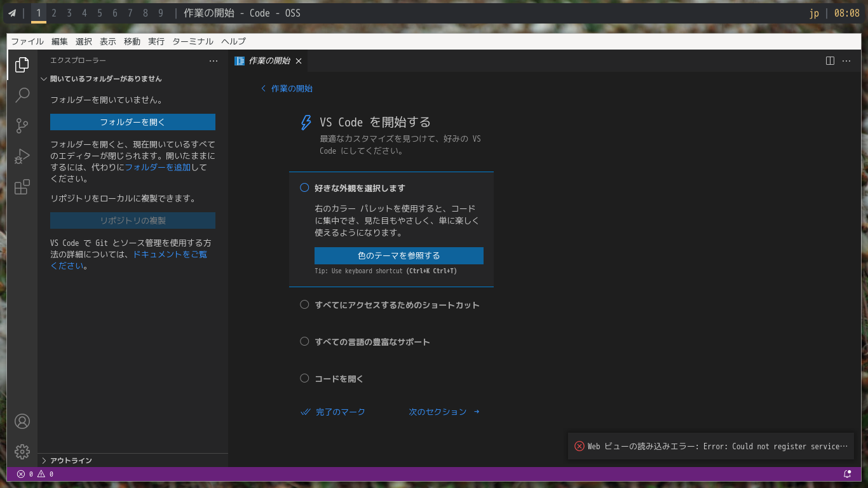Open the ヘルプ menu
This screenshot has width=868, height=488.
[233, 41]
